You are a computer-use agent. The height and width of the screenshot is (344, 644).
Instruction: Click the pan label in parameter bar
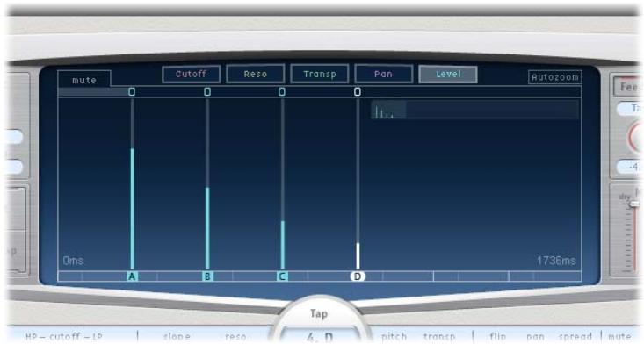click(536, 337)
